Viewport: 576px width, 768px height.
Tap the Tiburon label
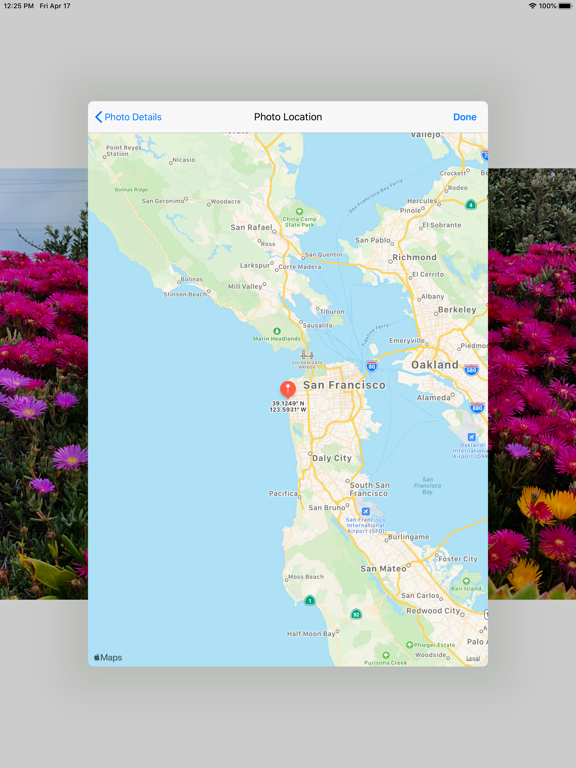[333, 312]
